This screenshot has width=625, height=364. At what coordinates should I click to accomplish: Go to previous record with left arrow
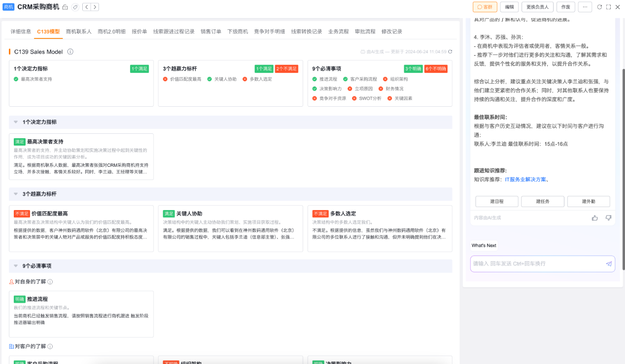86,7
